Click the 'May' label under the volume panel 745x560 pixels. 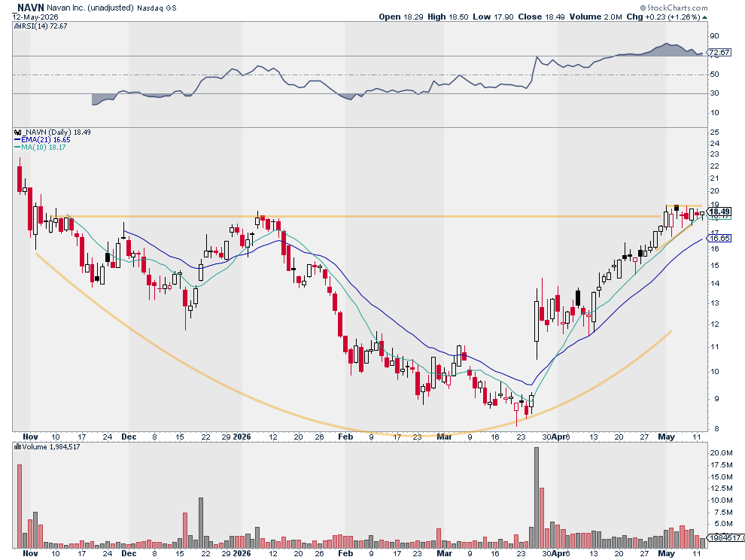[x=666, y=553]
